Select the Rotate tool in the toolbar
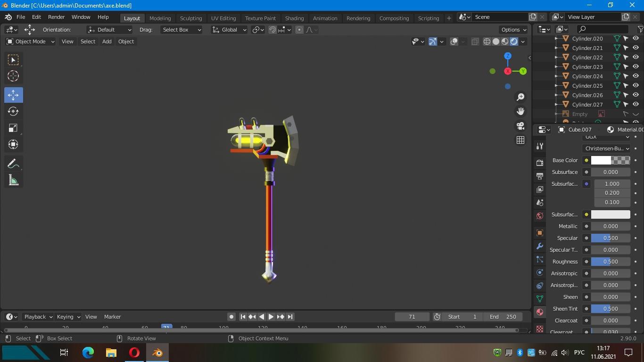This screenshot has width=644, height=362. 13,111
